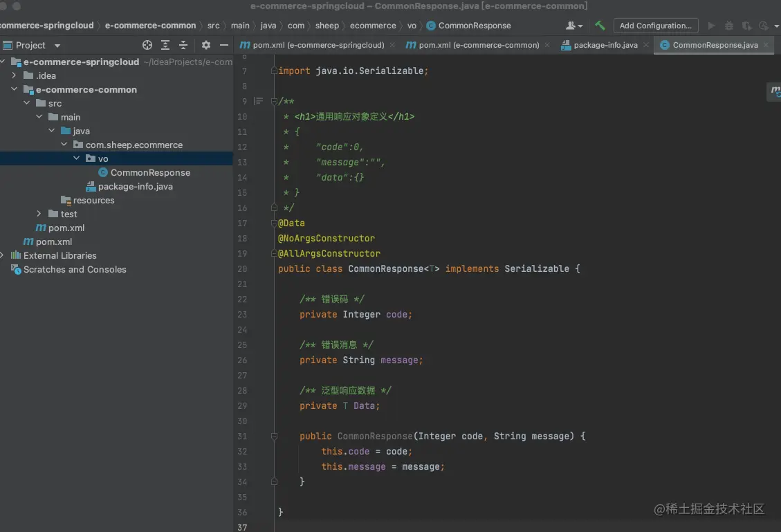
Task: Click the Add Configuration button
Action: click(x=655, y=26)
